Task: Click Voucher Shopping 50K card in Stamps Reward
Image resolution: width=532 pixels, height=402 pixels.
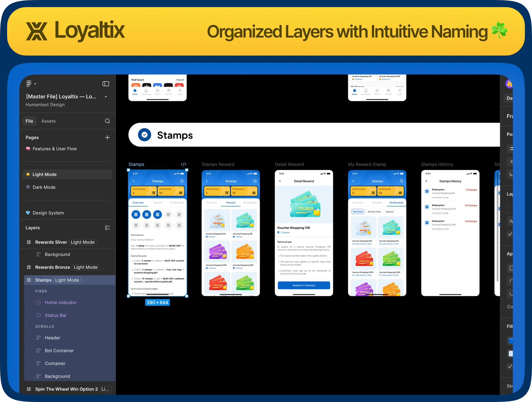Action: (x=217, y=224)
